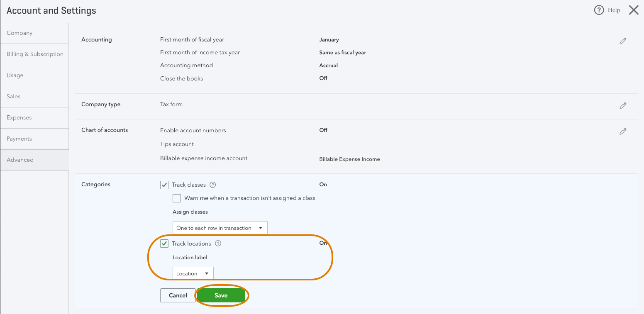The width and height of the screenshot is (644, 314).
Task: Click the First month of income tax year label
Action: click(x=200, y=52)
